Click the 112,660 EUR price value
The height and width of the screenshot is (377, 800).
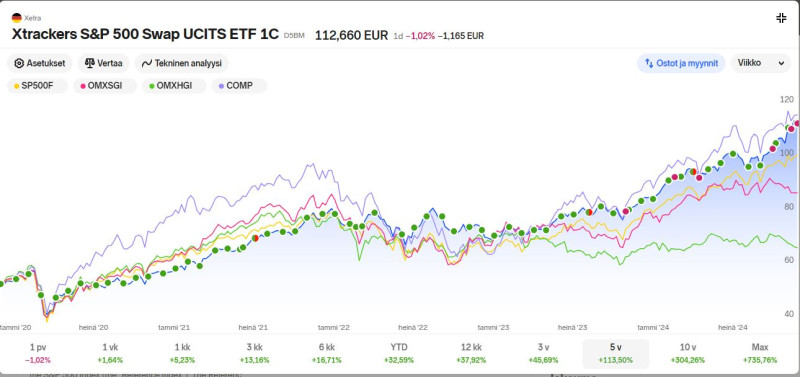(x=352, y=35)
